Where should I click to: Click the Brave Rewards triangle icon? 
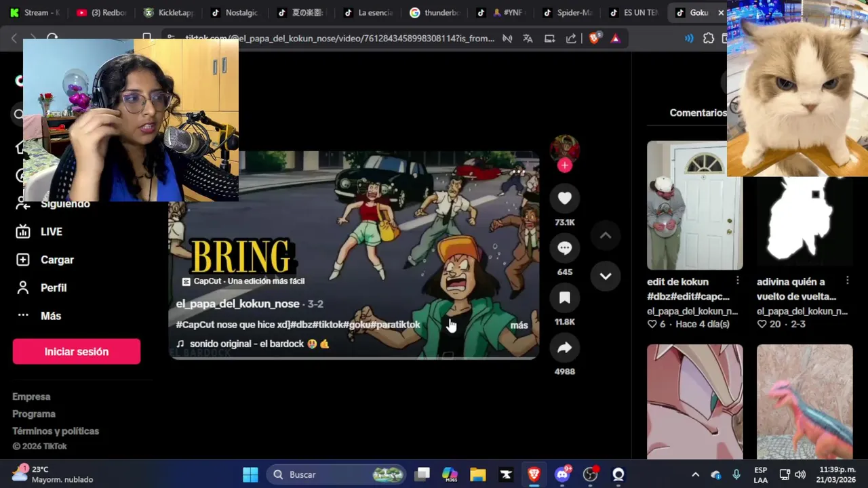point(615,39)
